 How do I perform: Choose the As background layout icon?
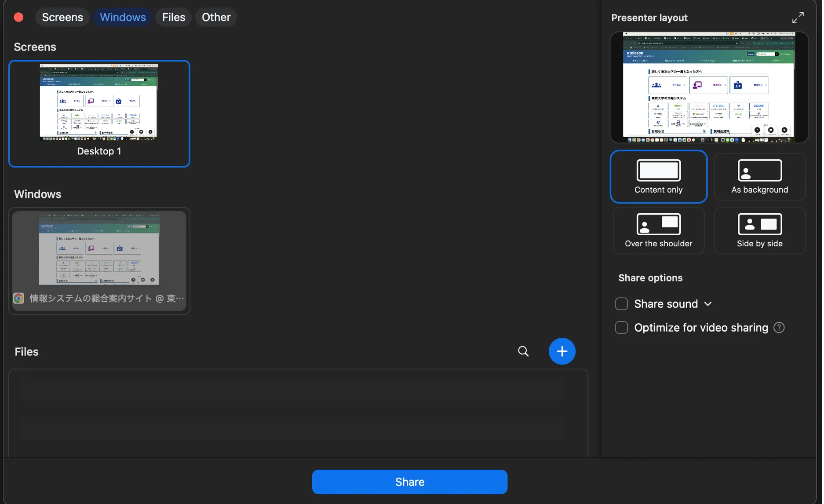pyautogui.click(x=759, y=171)
